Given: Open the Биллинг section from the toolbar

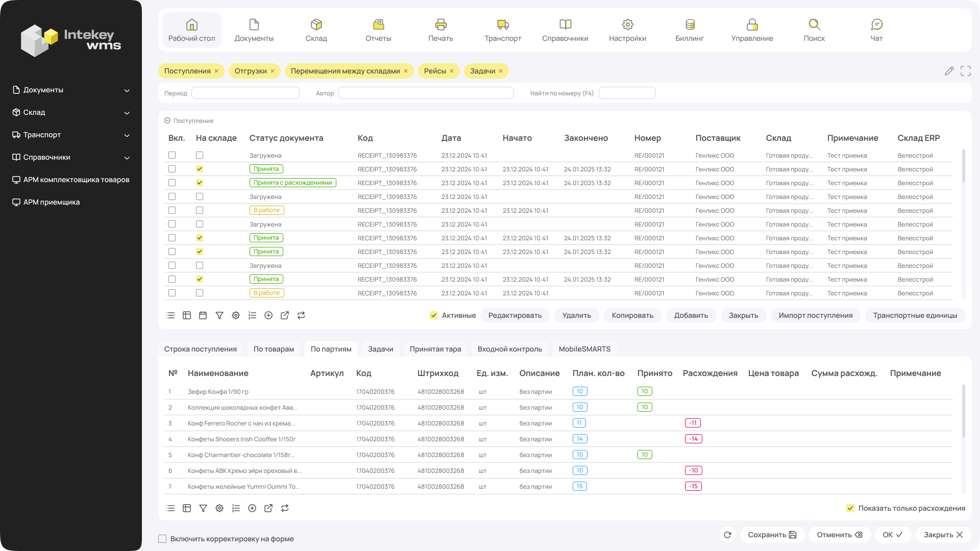Looking at the screenshot, I should pos(690,30).
